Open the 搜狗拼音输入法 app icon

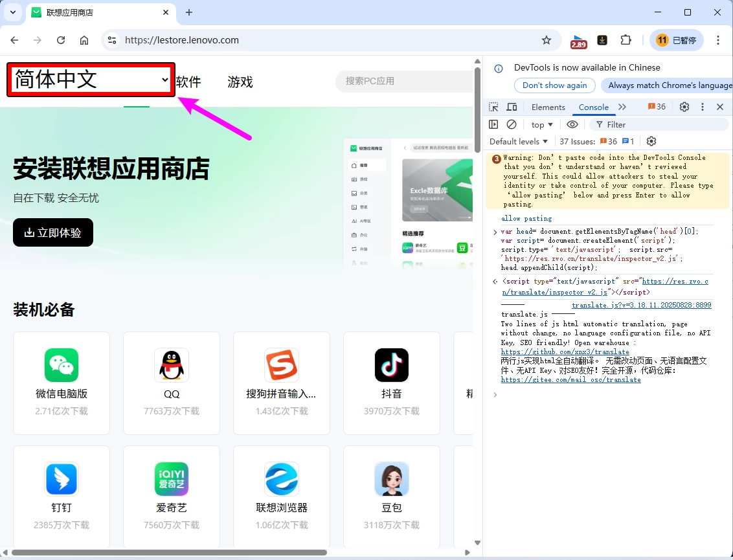(x=282, y=364)
